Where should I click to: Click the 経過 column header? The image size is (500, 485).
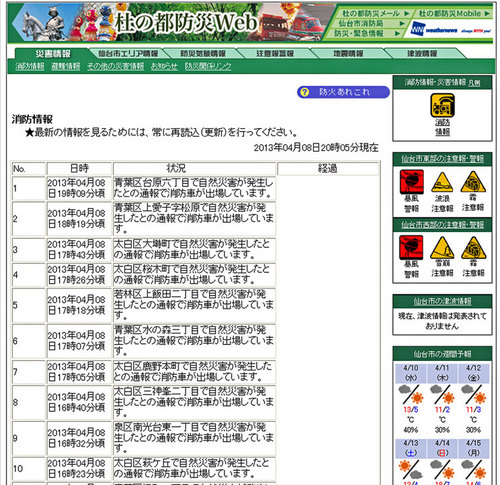(x=328, y=168)
